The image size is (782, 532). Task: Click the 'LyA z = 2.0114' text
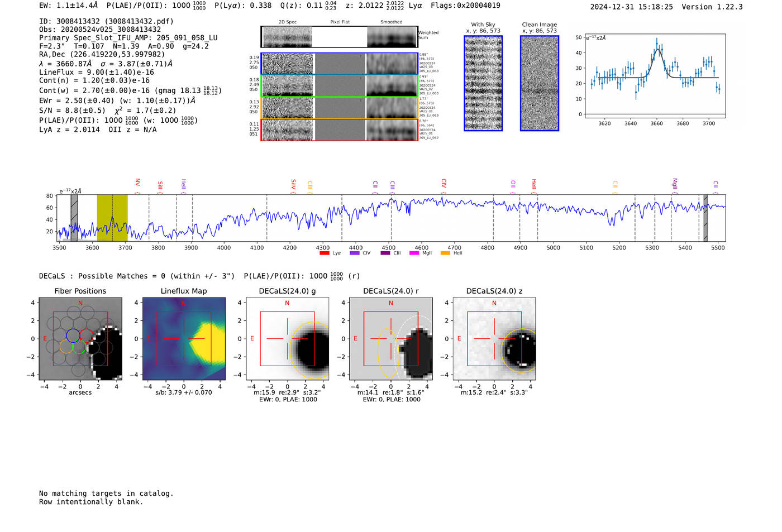(70, 130)
